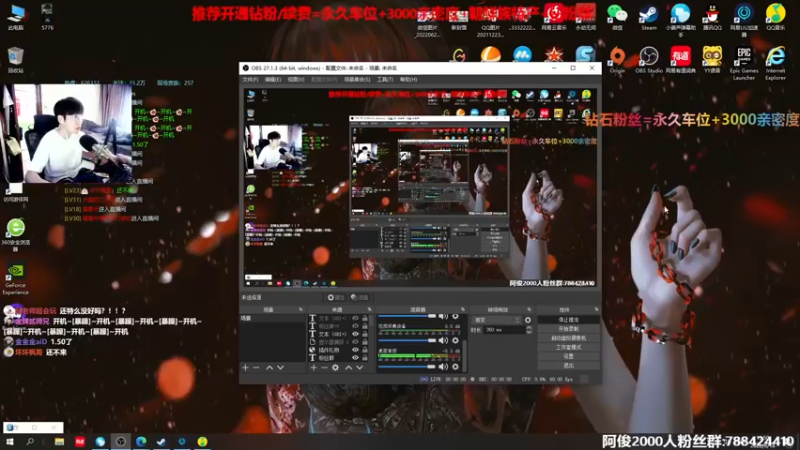This screenshot has height=450, width=800.
Task: Select 场景 item in scene list
Action: point(272,318)
